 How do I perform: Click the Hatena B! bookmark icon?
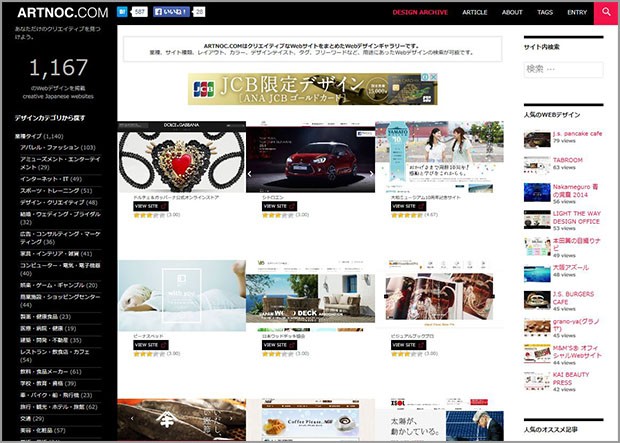point(122,12)
